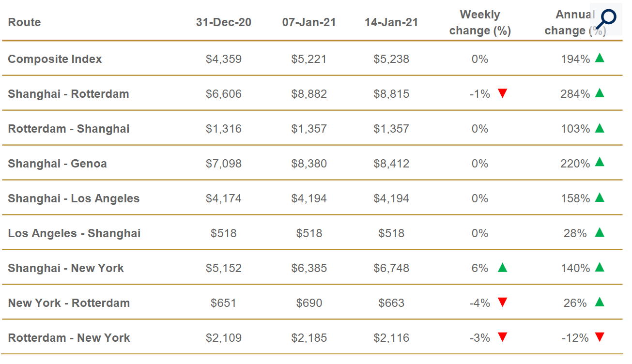This screenshot has height=364, width=632.
Task: Click the $6,748 Shanghai - New York value
Action: point(391,268)
